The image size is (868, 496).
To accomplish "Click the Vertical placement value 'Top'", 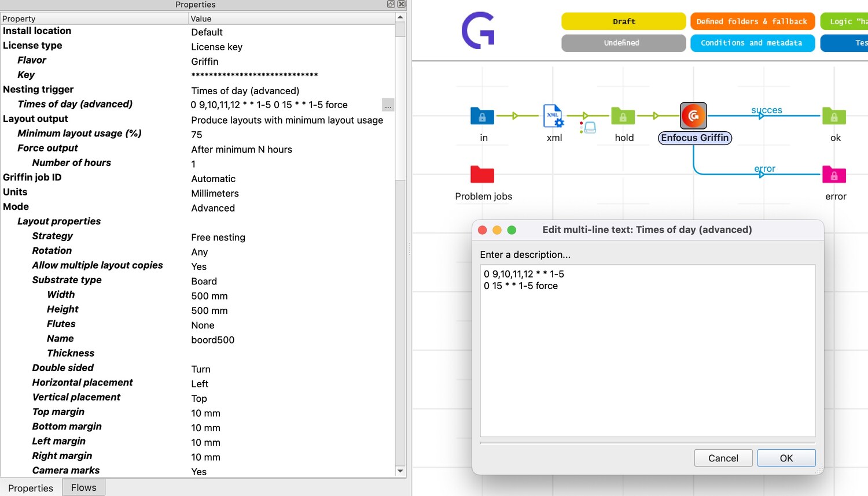I will coord(199,398).
